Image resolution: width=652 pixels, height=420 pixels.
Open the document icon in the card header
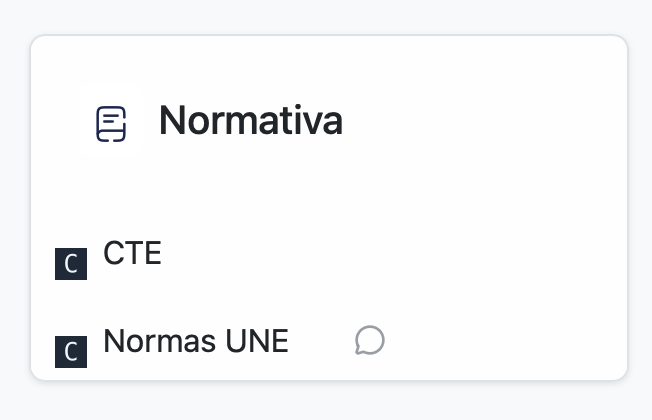click(x=111, y=123)
